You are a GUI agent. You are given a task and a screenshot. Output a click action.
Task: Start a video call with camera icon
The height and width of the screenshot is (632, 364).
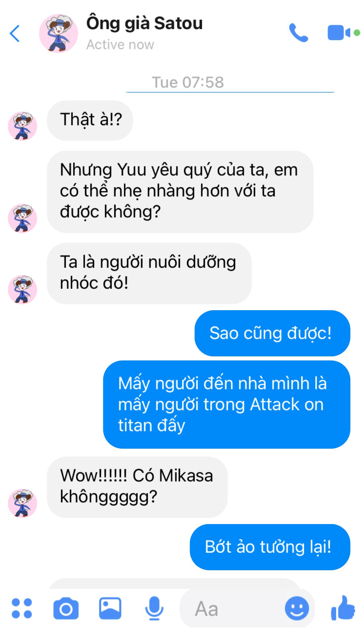click(x=343, y=33)
